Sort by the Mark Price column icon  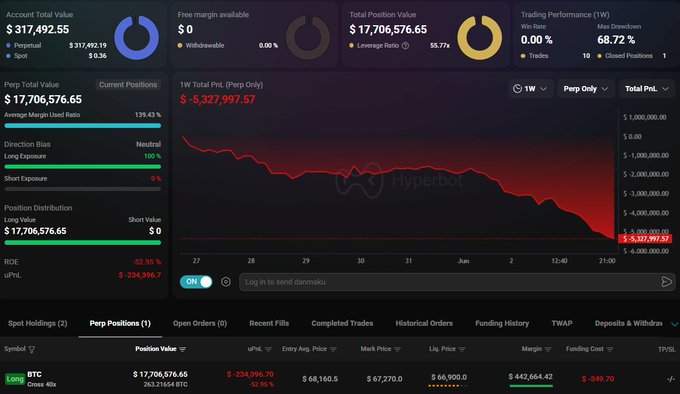click(397, 349)
